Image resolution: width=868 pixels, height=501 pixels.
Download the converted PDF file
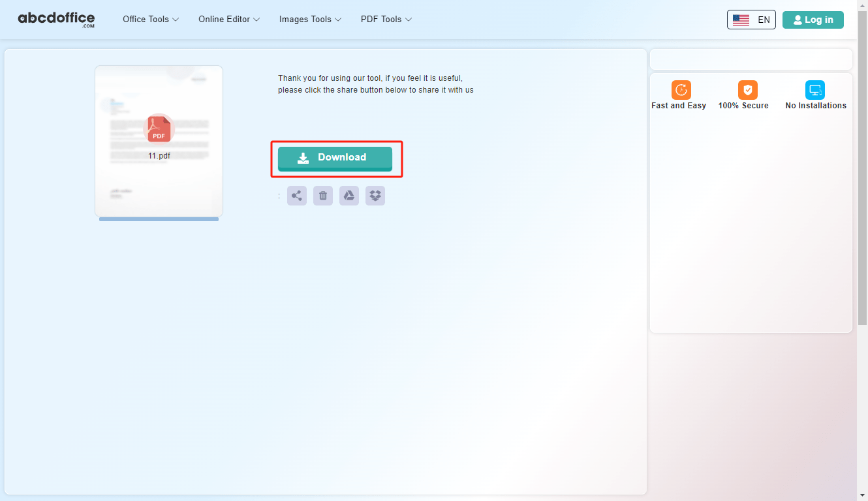pos(335,159)
